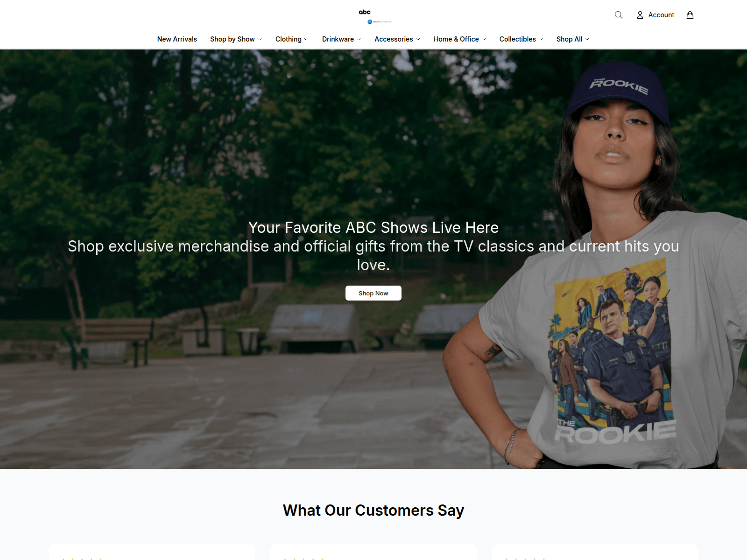The height and width of the screenshot is (560, 747).
Task: Open the Account link text
Action: pyautogui.click(x=661, y=15)
